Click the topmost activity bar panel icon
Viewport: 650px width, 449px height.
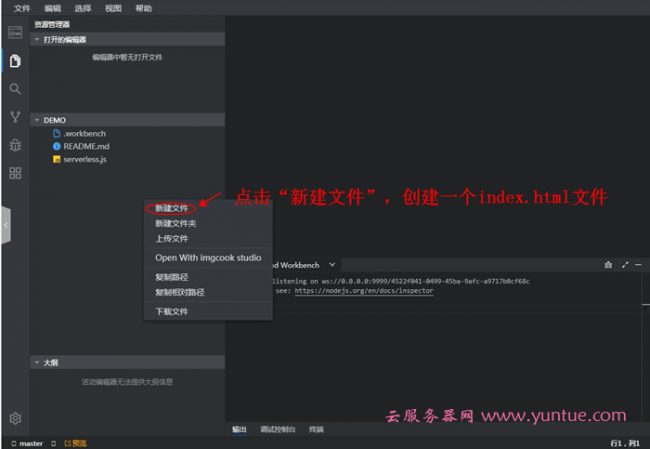click(x=15, y=33)
